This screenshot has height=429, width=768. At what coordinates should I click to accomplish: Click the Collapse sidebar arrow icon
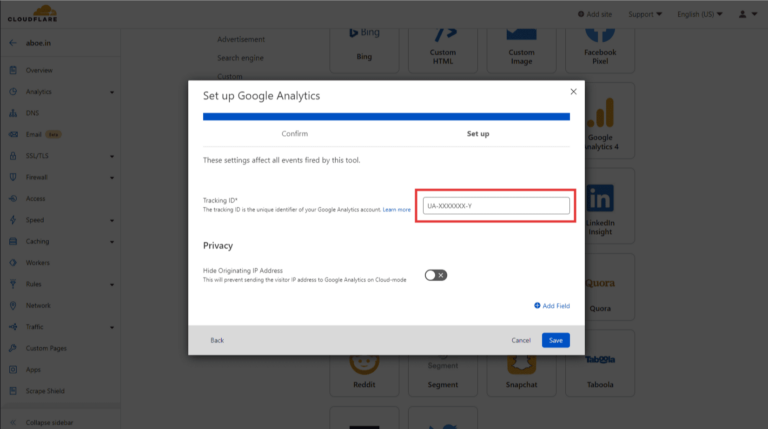(x=13, y=422)
